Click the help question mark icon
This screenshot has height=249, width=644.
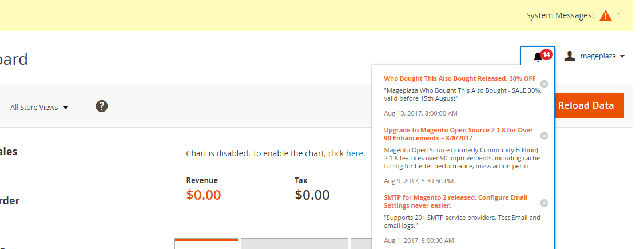pyautogui.click(x=101, y=106)
